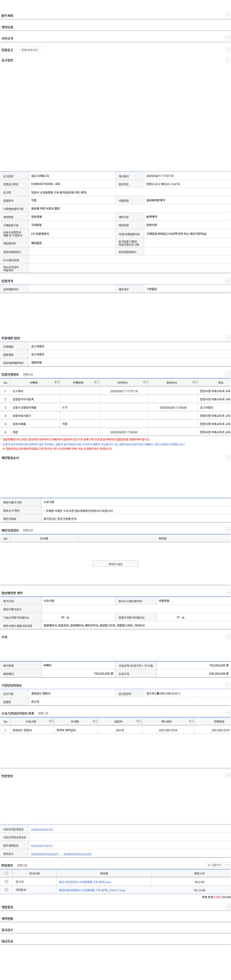
Task: Expand the 발주계획 section chevron
Action: [x=227, y=15]
